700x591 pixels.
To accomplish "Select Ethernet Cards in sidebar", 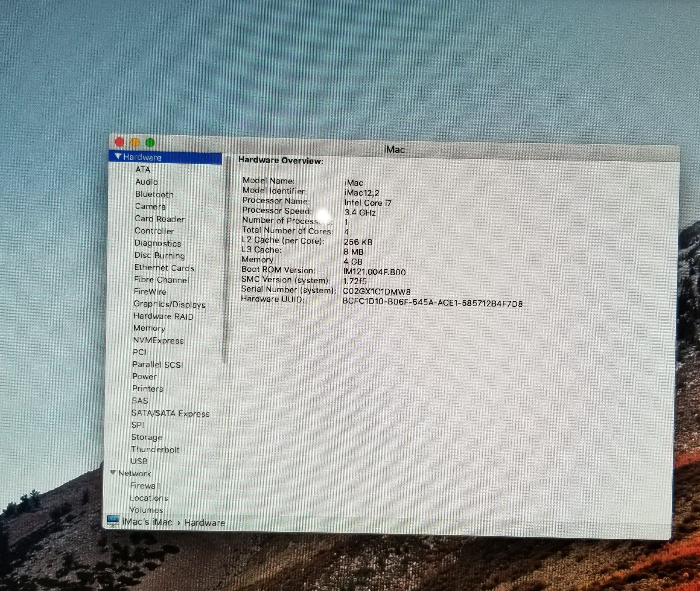I will click(x=164, y=268).
